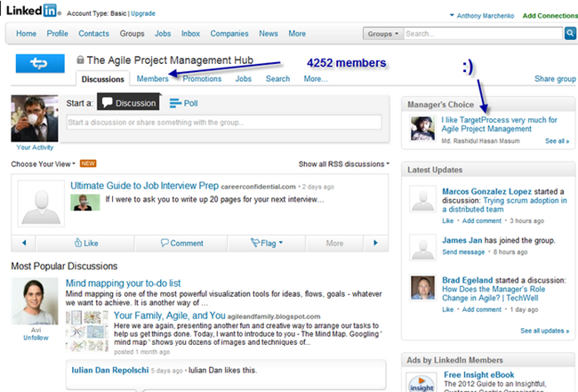Click the blue group logo image
The height and width of the screenshot is (392, 578).
(40, 63)
